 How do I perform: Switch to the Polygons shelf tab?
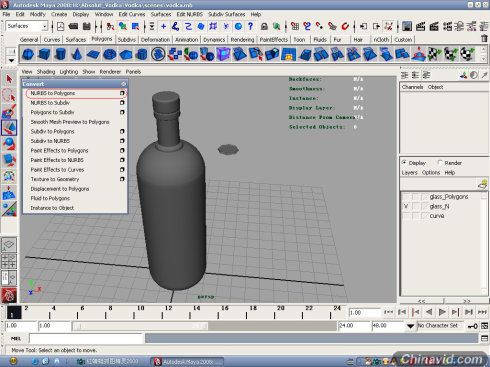pos(102,39)
